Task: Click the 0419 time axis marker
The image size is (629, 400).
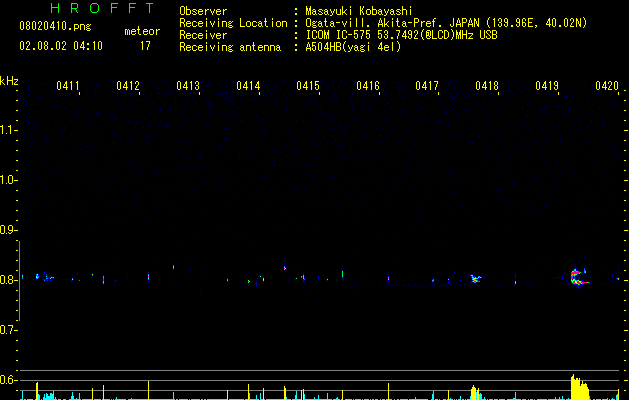Action: click(x=547, y=86)
